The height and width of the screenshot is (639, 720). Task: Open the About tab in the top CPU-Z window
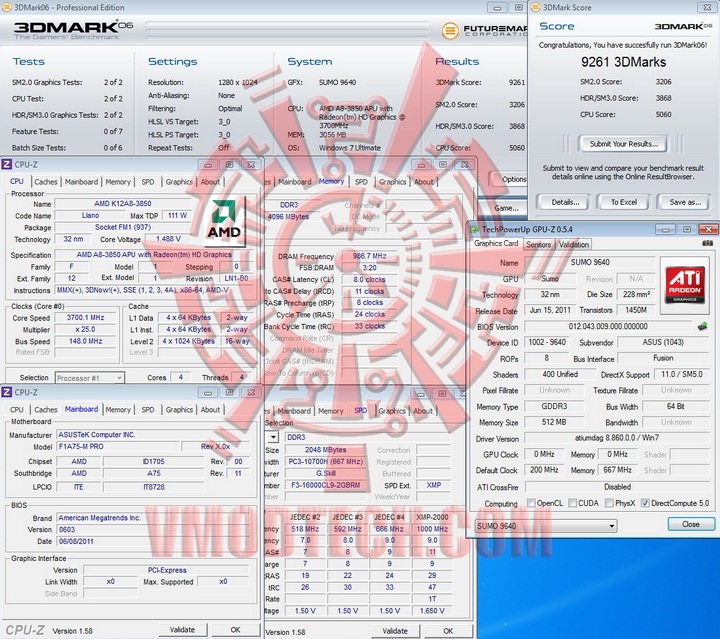pyautogui.click(x=210, y=182)
